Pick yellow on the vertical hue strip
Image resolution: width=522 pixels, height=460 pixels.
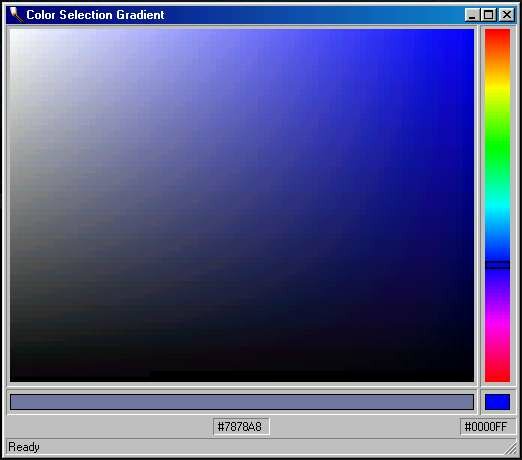(x=497, y=88)
